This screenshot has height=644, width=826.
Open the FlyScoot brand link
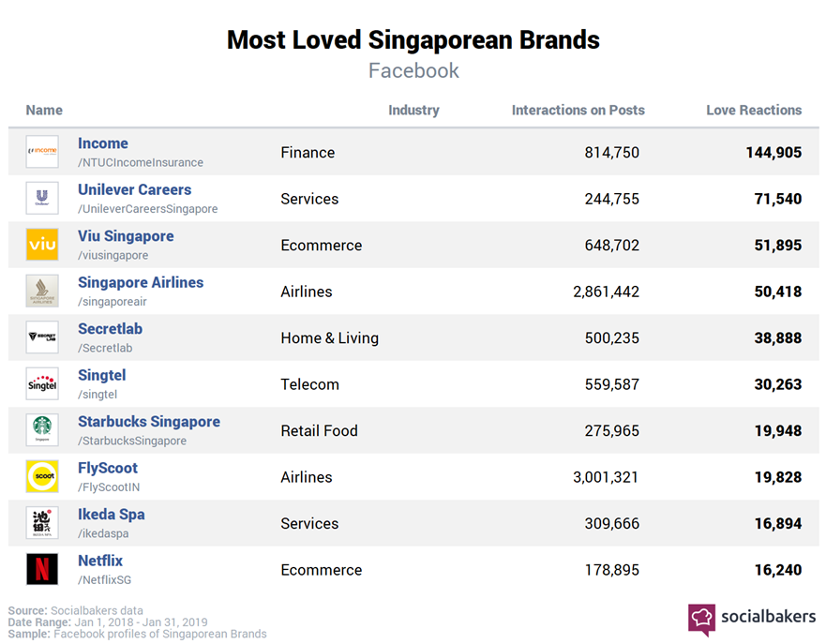click(x=108, y=468)
